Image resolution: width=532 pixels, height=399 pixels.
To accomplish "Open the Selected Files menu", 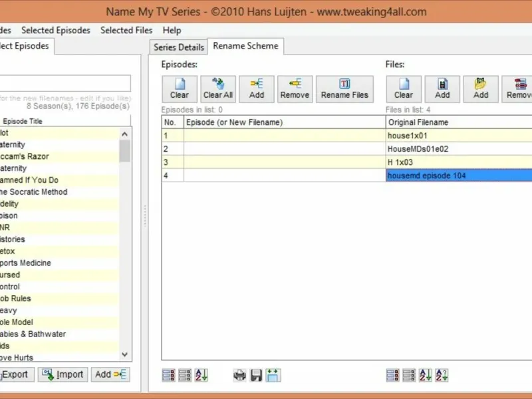I will point(126,30).
